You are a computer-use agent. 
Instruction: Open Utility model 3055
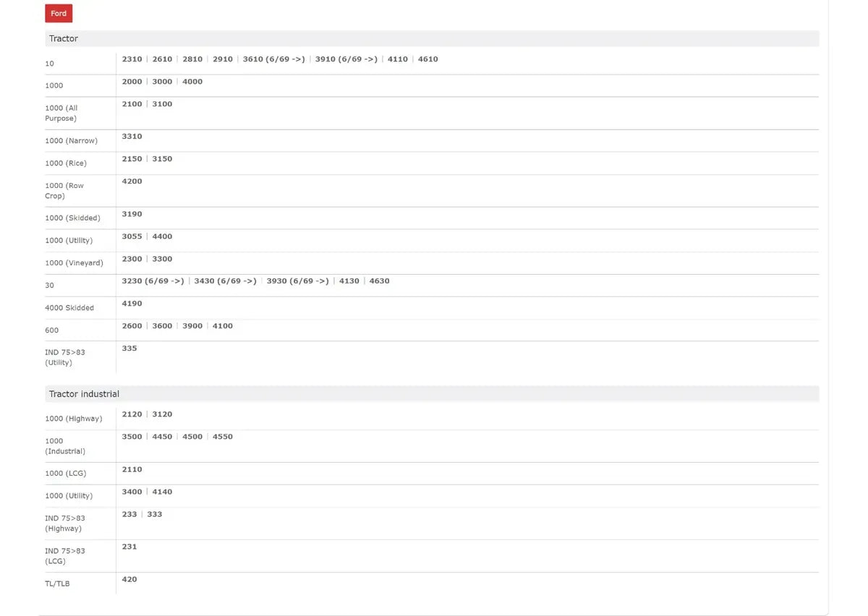[132, 236]
